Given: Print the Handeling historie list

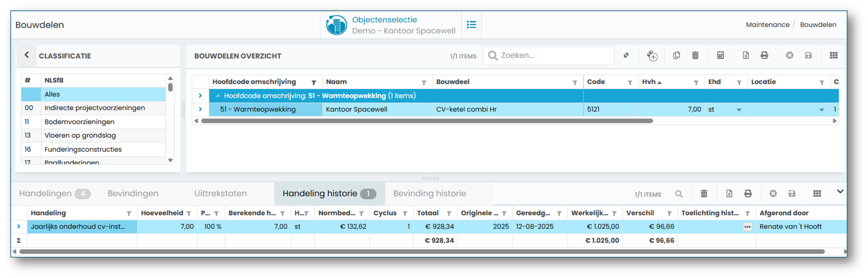Looking at the screenshot, I should tap(748, 193).
